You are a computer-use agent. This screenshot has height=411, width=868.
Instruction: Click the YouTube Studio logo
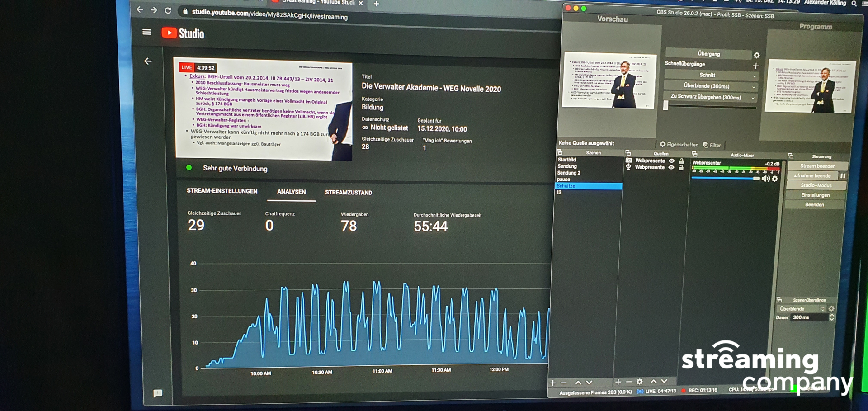click(x=183, y=33)
